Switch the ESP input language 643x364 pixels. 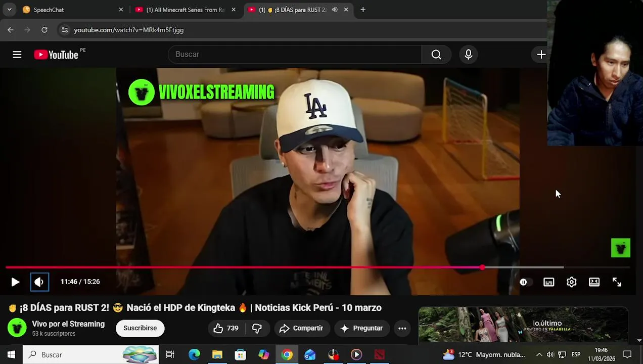pos(576,354)
